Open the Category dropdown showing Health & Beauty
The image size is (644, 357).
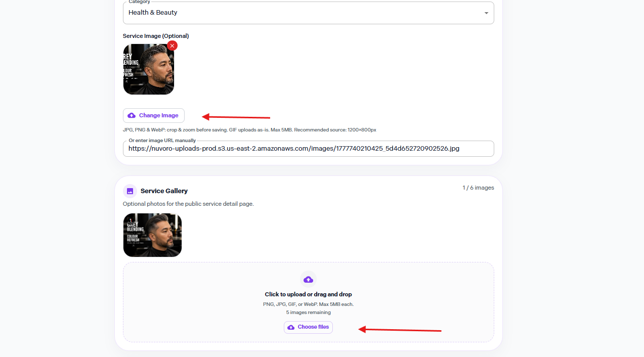coord(308,13)
